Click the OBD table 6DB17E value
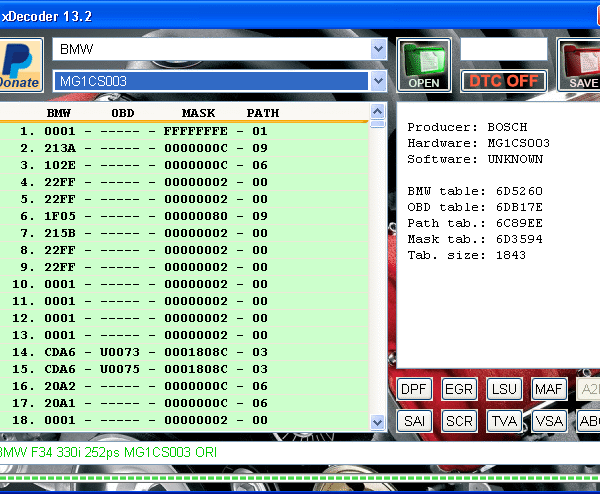600x494 pixels. click(519, 207)
